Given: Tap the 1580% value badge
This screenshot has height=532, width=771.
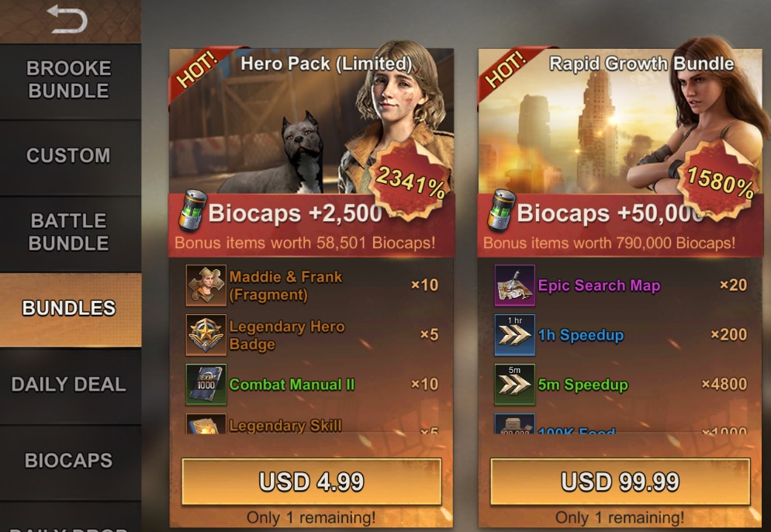Looking at the screenshot, I should pyautogui.click(x=719, y=179).
